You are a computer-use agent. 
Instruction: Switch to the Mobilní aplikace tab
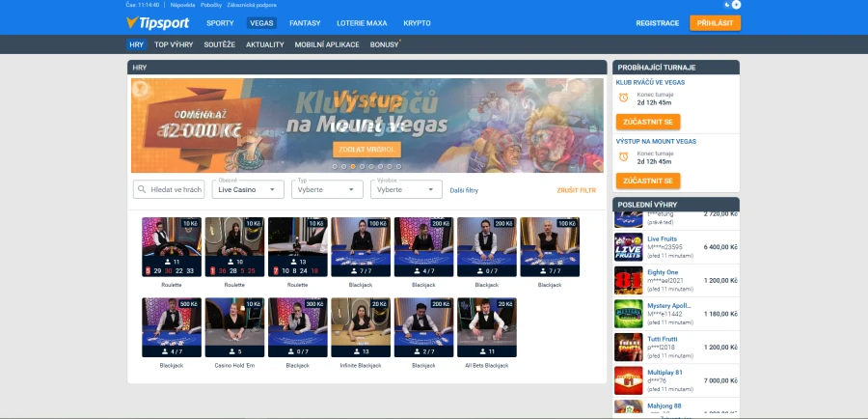[327, 44]
